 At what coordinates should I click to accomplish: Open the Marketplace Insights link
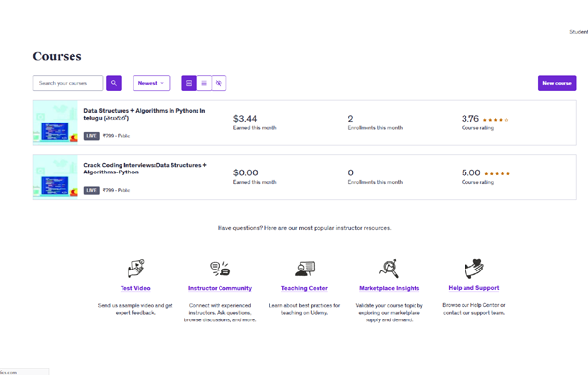coord(389,288)
